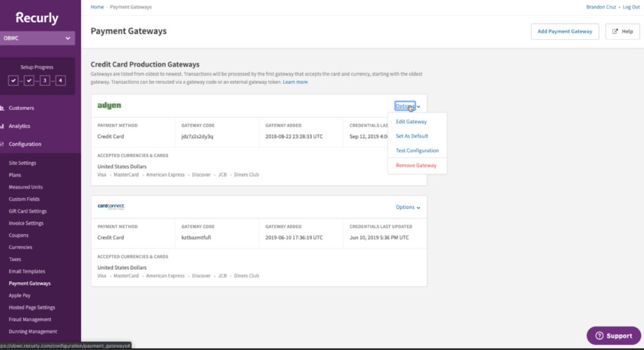This screenshot has height=350, width=644.
Task: Click Payment Gateways breadcrumb
Action: click(x=131, y=7)
